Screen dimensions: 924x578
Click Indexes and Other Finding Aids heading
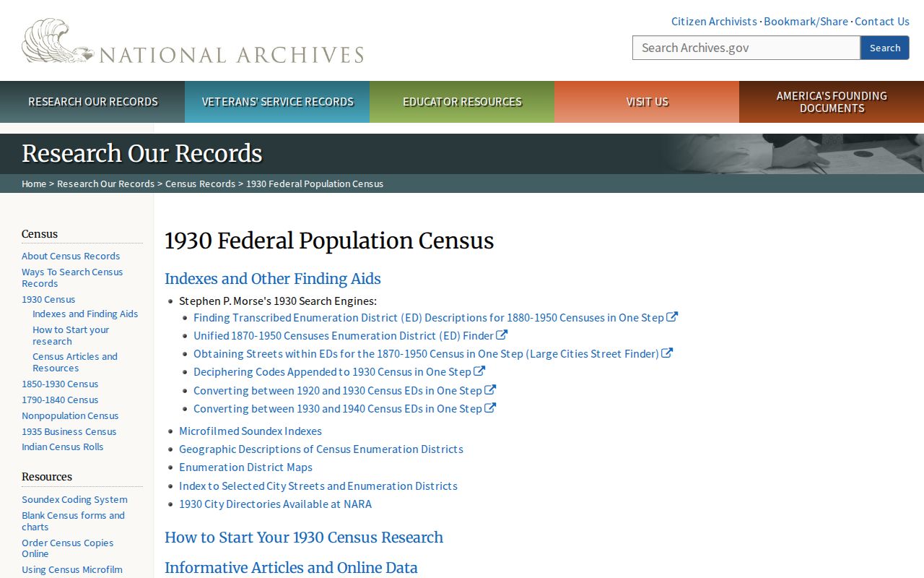pos(272,279)
